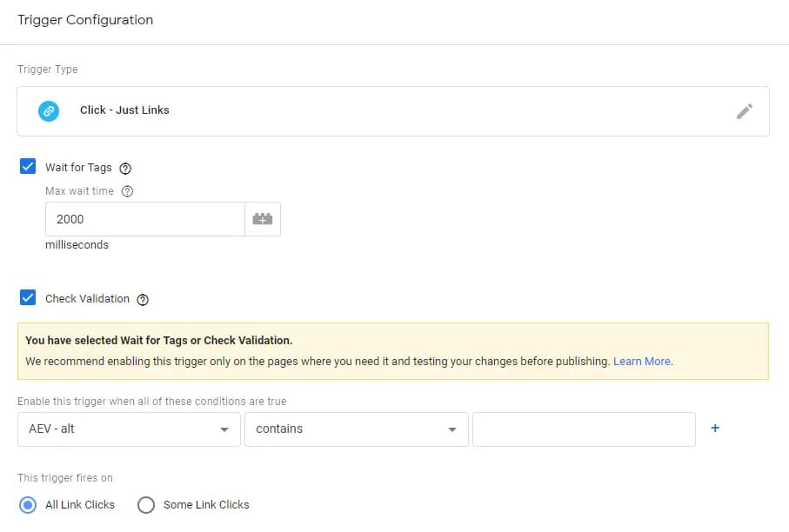Click the empty condition value text field
Screen dimensions: 789x532
pos(583,429)
